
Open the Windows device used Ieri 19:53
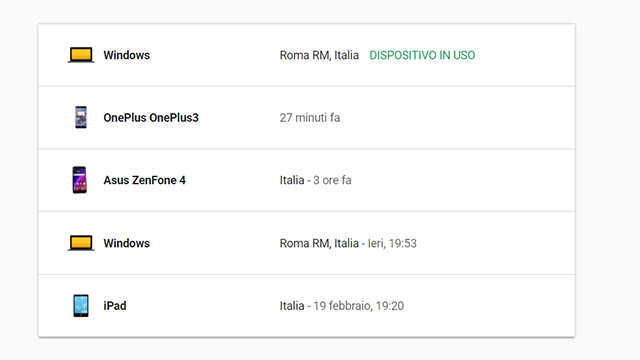click(x=307, y=243)
